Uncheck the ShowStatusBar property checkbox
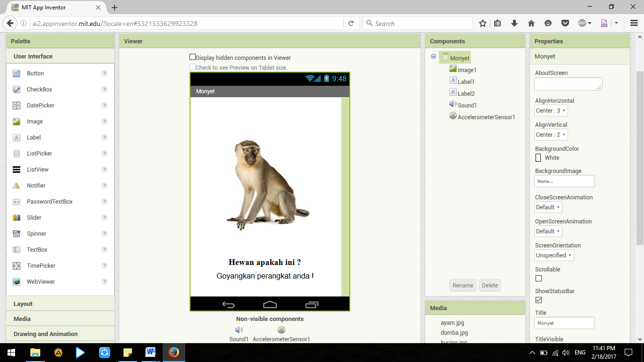Image resolution: width=644 pixels, height=362 pixels. pos(538,300)
